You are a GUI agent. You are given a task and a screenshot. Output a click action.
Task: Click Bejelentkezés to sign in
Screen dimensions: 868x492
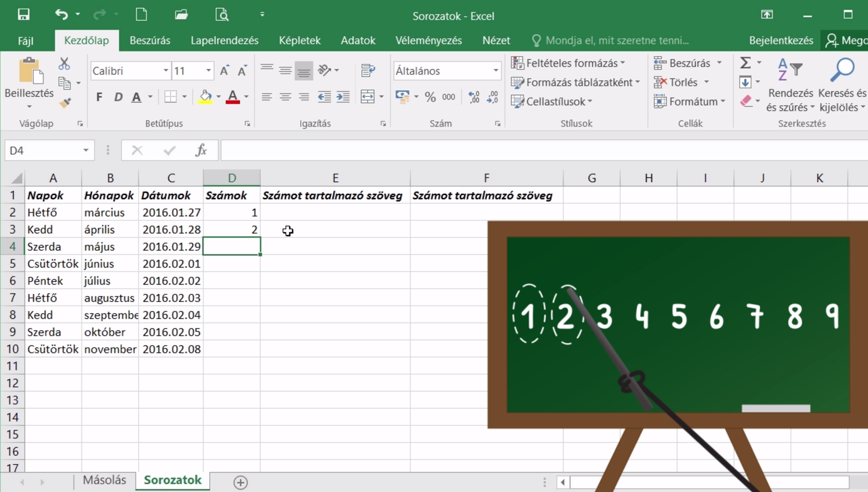point(781,40)
